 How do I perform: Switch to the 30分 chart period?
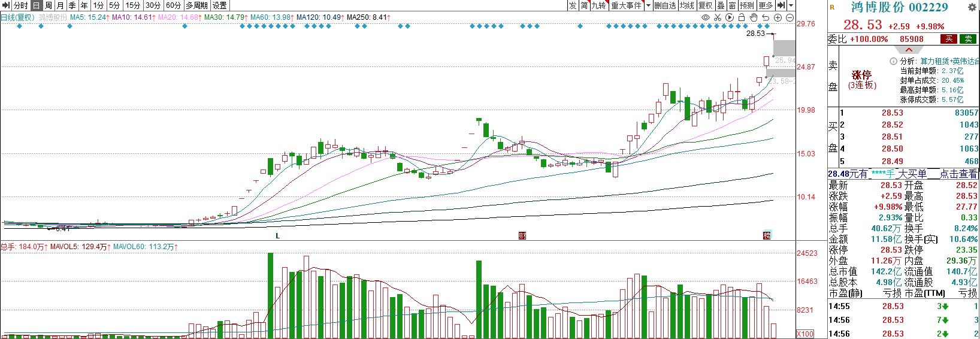click(153, 5)
